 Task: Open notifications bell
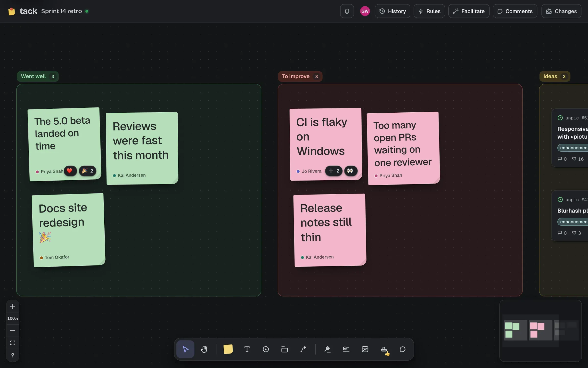(347, 11)
